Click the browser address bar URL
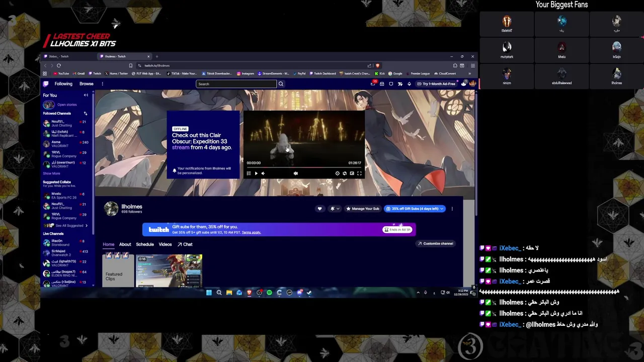 click(157, 65)
